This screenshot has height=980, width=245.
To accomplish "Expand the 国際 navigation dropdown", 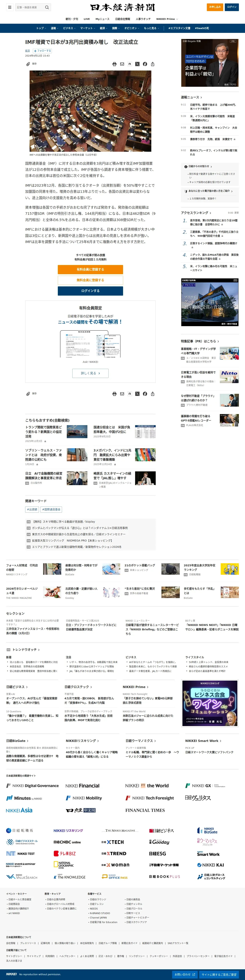I will [116, 28].
